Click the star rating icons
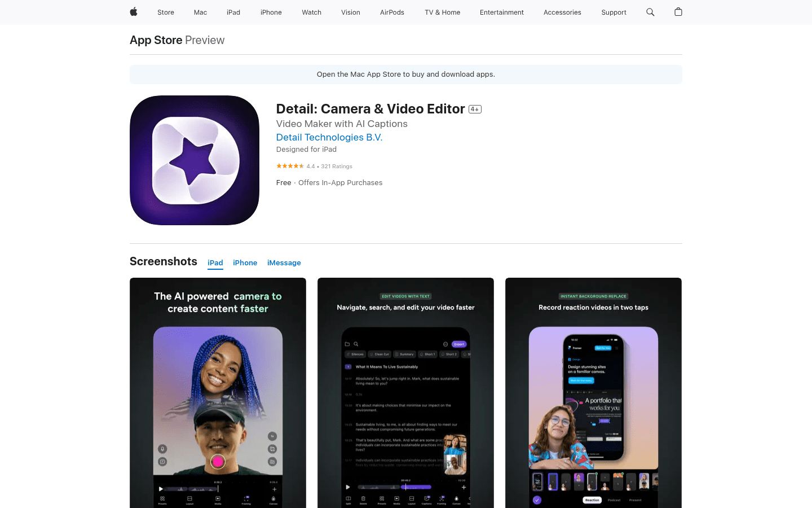Image resolution: width=812 pixels, height=508 pixels. click(290, 166)
